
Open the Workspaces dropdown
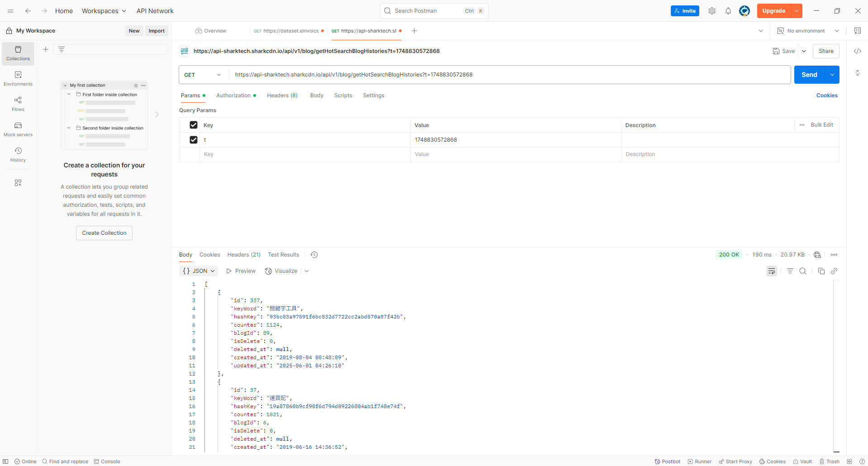point(104,11)
